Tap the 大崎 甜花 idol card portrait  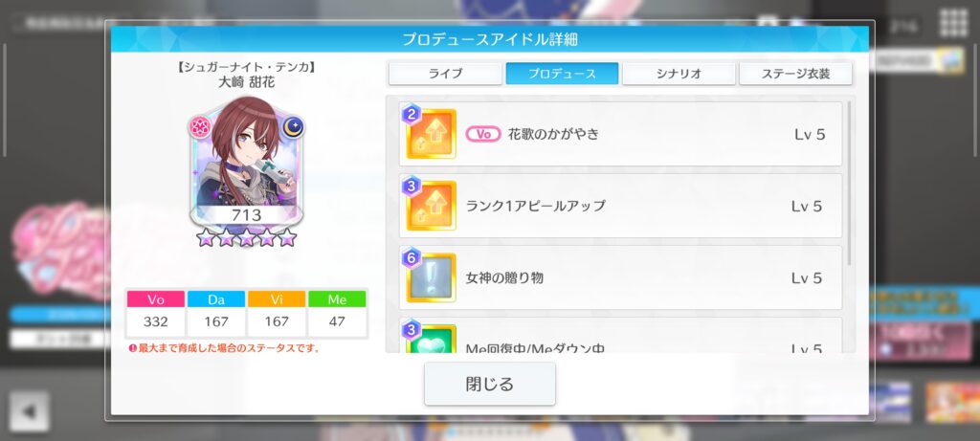pos(246,163)
